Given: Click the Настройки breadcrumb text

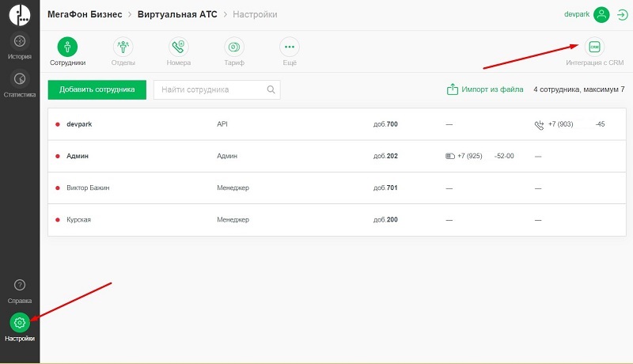Looking at the screenshot, I should pyautogui.click(x=255, y=14).
